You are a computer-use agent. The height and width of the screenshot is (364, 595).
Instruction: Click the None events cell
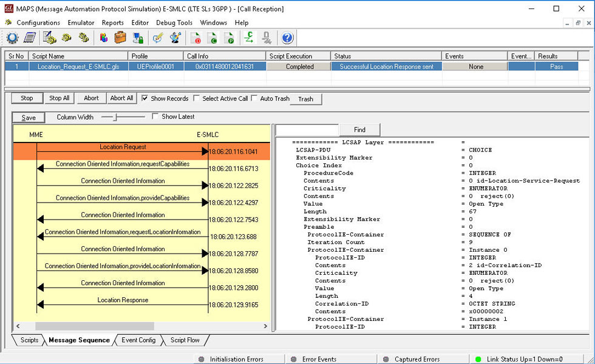coord(475,66)
